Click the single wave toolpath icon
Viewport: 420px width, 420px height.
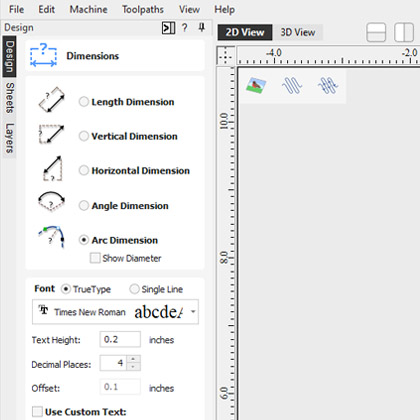click(292, 85)
